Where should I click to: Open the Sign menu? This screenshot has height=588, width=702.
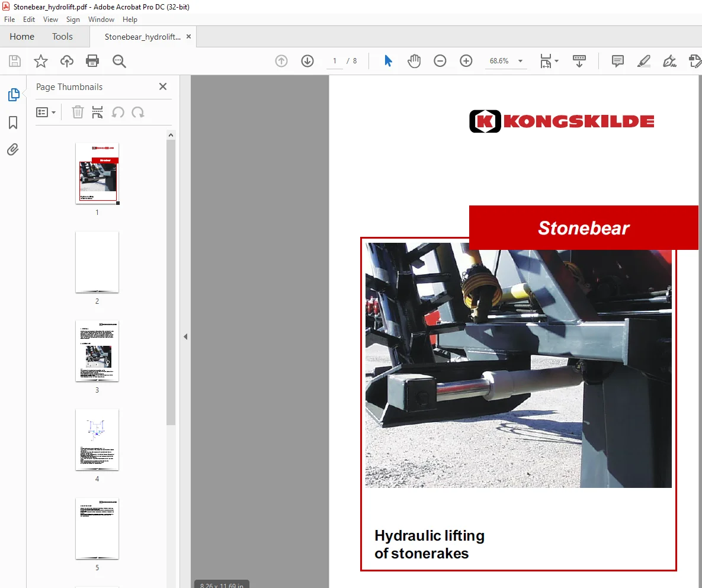tap(73, 19)
